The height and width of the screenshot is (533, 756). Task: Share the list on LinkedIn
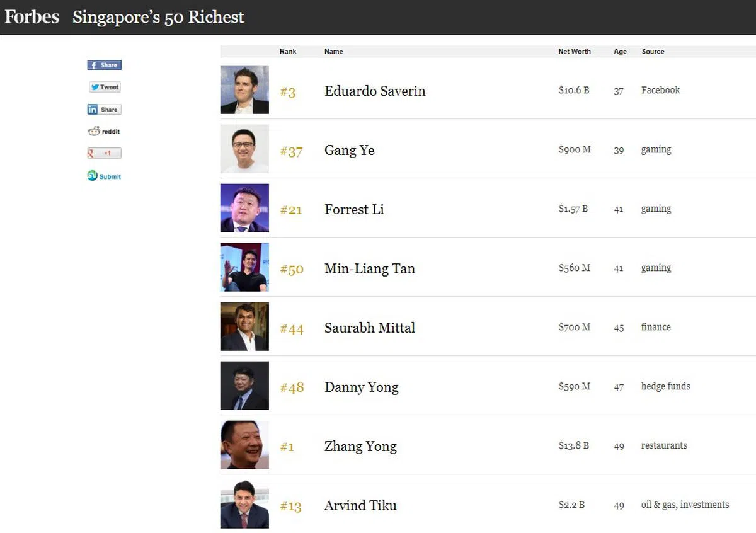pos(104,110)
